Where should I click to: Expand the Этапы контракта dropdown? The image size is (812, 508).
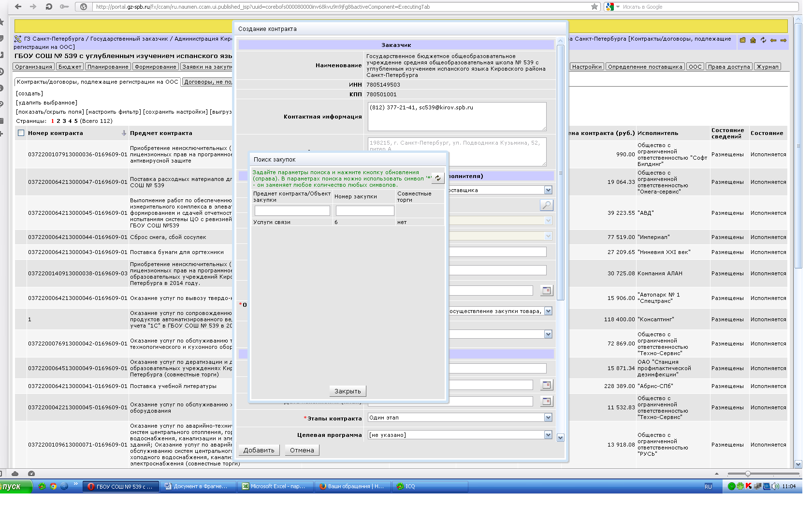coord(548,418)
